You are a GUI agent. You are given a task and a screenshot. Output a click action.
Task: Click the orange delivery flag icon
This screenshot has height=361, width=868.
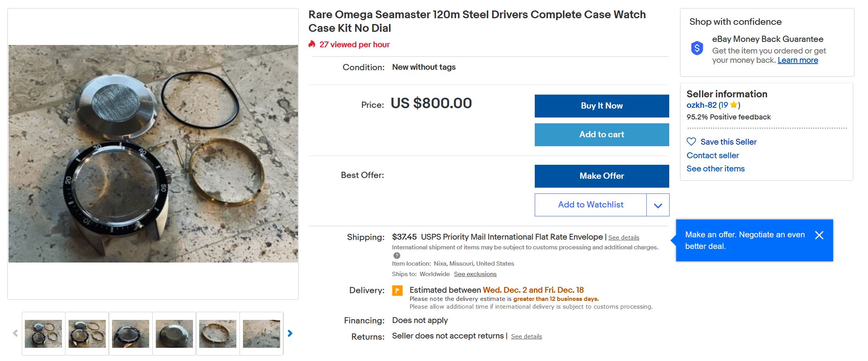397,290
